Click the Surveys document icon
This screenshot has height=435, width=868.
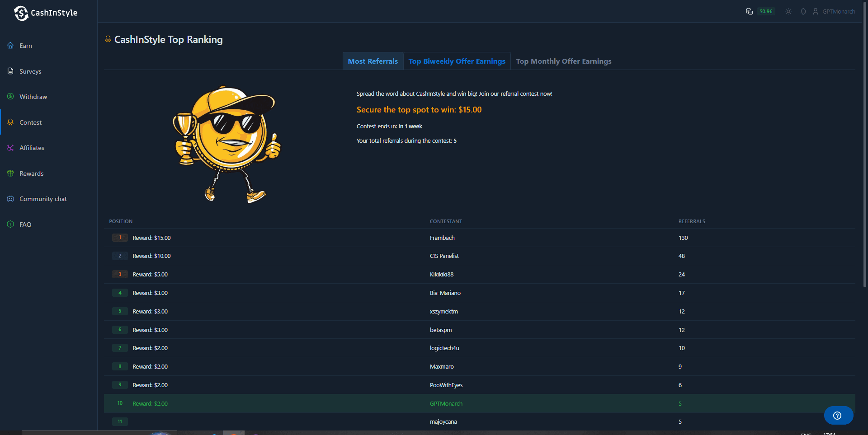[10, 71]
